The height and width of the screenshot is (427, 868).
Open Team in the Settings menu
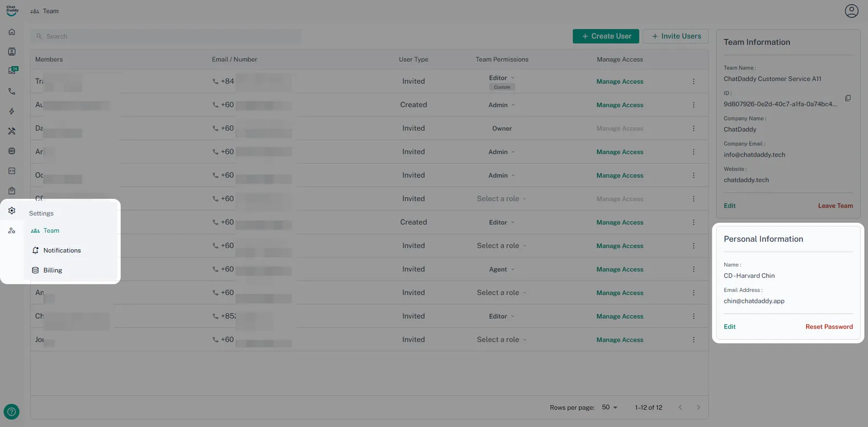pos(51,231)
